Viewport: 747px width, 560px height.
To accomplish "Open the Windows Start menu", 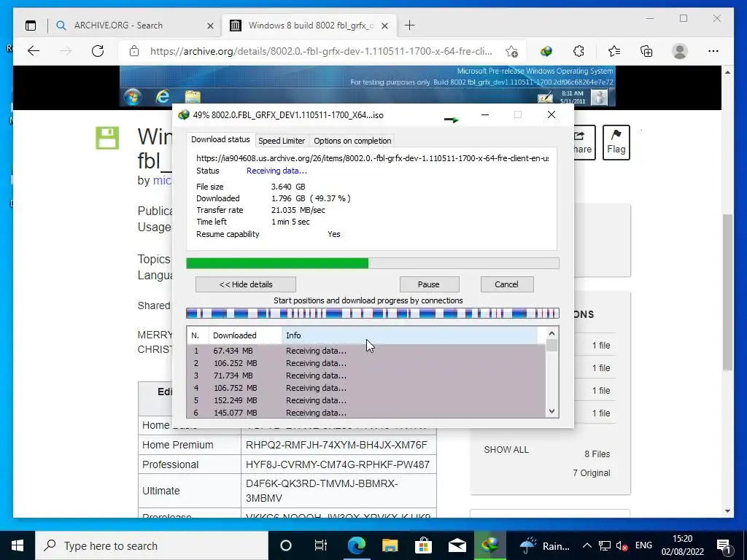I will pyautogui.click(x=18, y=545).
